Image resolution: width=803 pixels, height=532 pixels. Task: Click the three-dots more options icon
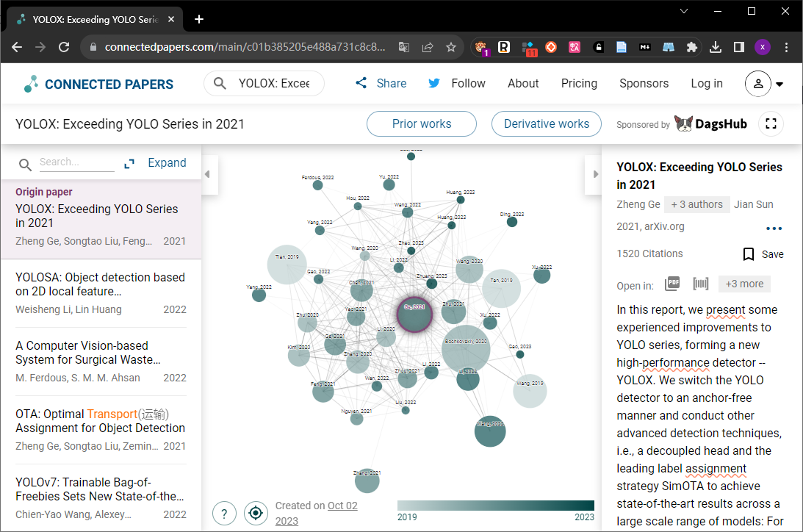click(774, 229)
